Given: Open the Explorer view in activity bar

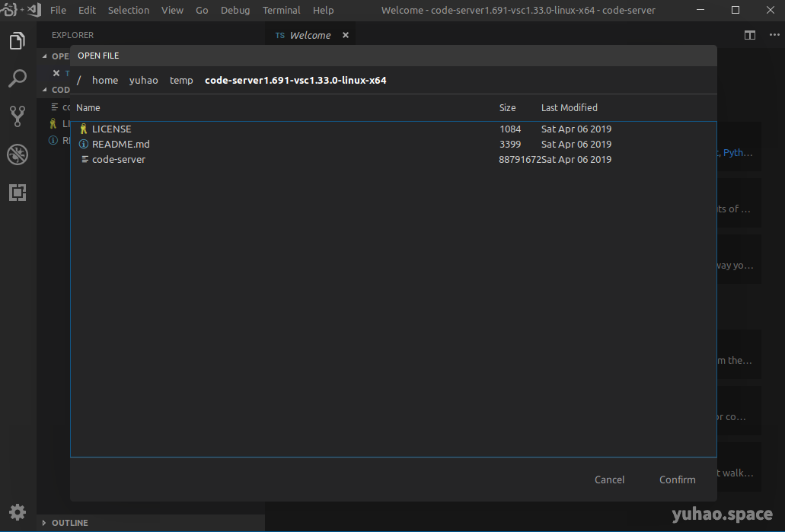Looking at the screenshot, I should 18,40.
